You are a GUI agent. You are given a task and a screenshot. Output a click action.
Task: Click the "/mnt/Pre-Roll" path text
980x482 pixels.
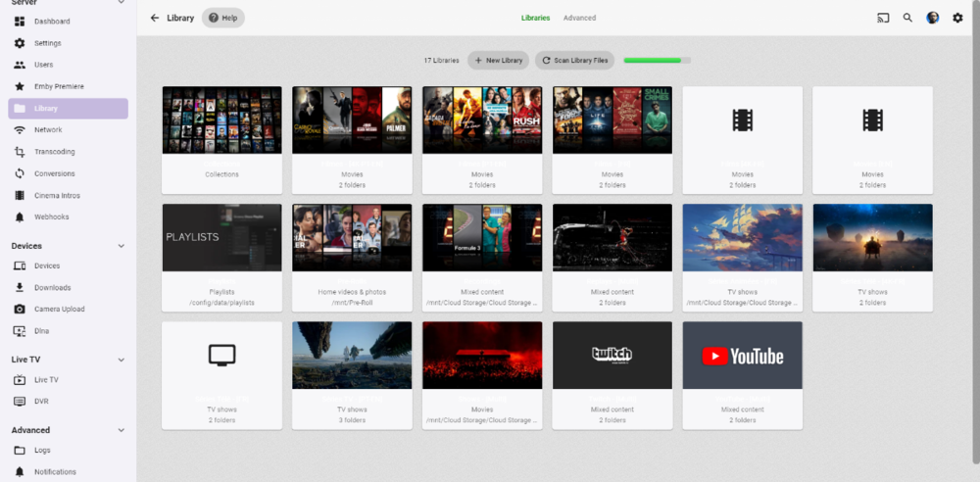pos(352,303)
